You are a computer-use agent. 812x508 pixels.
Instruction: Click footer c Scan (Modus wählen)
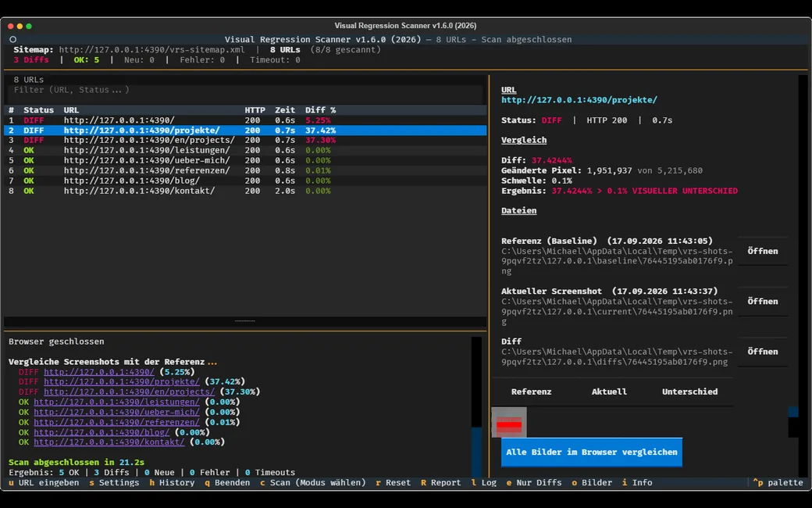(313, 483)
